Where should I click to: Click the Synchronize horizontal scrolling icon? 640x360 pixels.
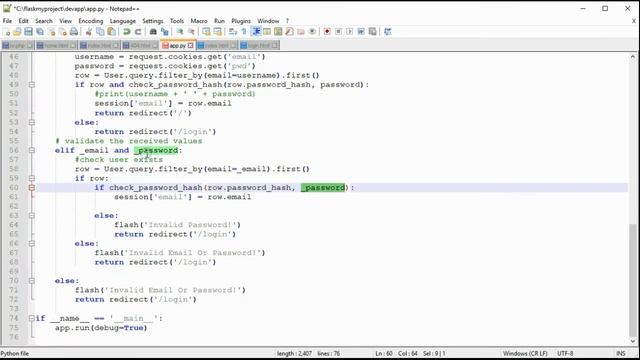218,32
